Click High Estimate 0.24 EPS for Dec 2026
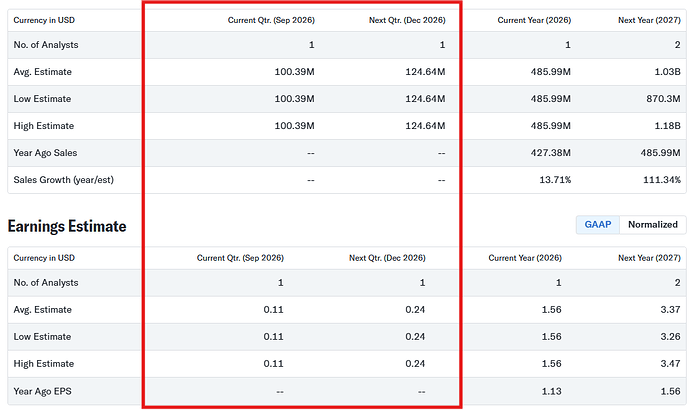The image size is (690, 410). pyautogui.click(x=415, y=364)
